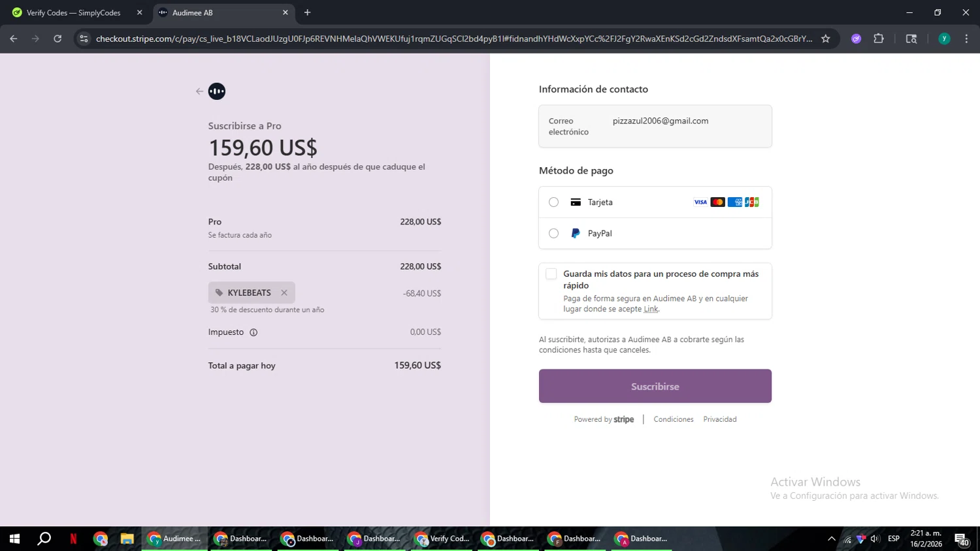Open the Link hyperlink

[x=651, y=309]
